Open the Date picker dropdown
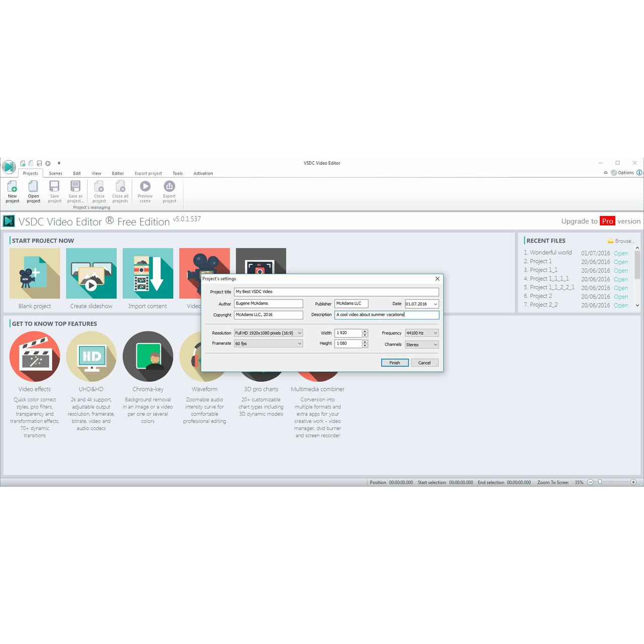The height and width of the screenshot is (644, 644). [435, 304]
